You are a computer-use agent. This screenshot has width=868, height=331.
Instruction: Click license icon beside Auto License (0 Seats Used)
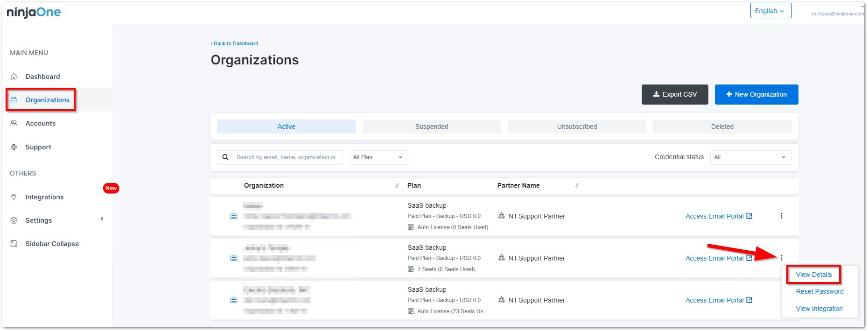tap(411, 227)
